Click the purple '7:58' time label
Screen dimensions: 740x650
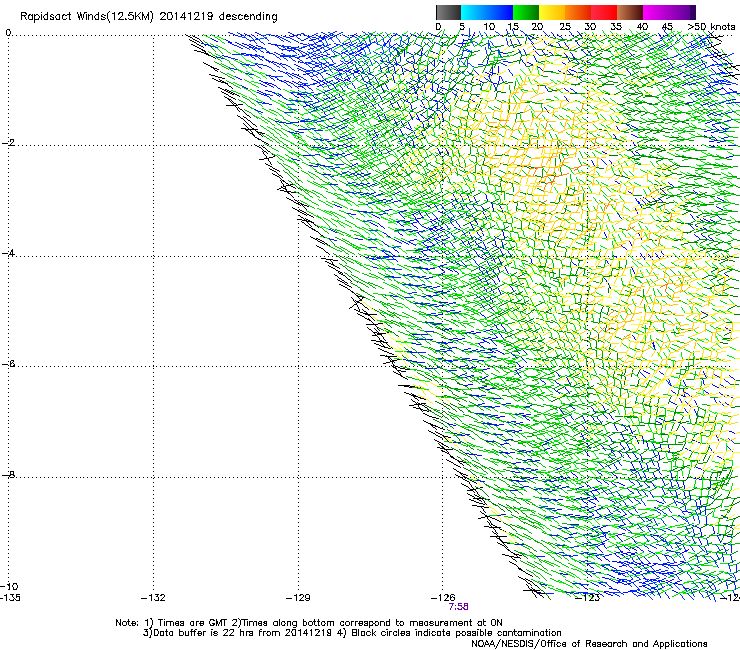click(458, 607)
